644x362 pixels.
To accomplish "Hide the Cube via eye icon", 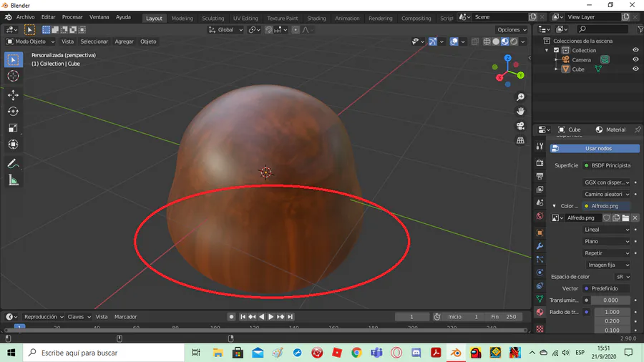I will [x=635, y=69].
